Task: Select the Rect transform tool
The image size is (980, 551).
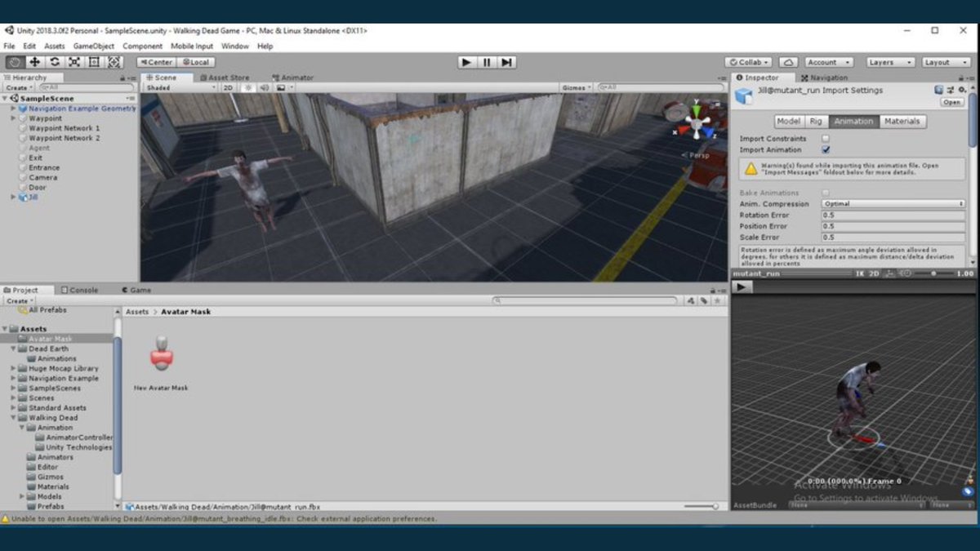Action: click(94, 62)
